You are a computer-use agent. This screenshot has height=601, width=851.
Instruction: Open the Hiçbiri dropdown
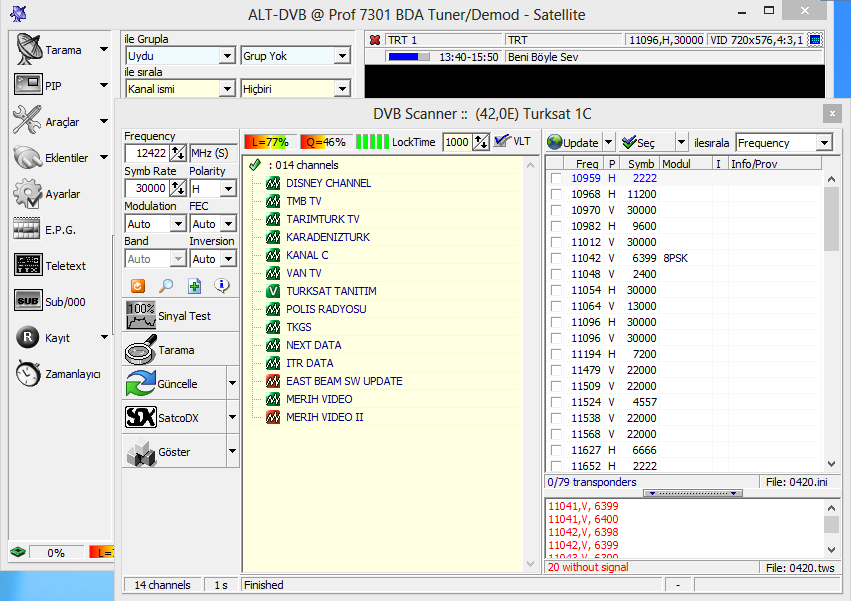click(342, 88)
